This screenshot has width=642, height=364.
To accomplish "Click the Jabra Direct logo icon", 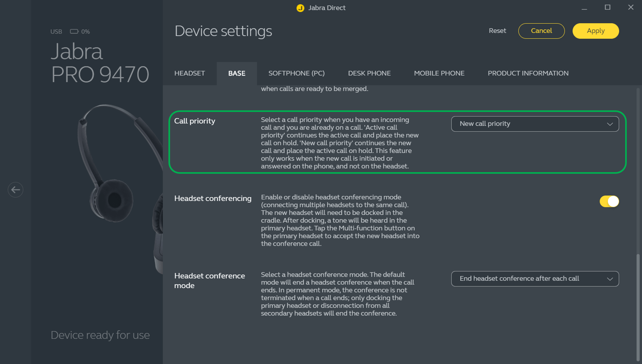I will pyautogui.click(x=300, y=8).
